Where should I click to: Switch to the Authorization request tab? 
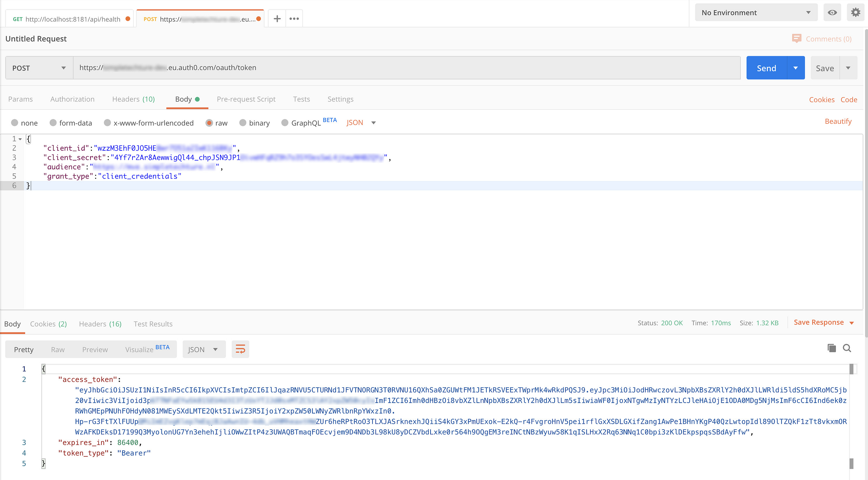click(x=72, y=99)
